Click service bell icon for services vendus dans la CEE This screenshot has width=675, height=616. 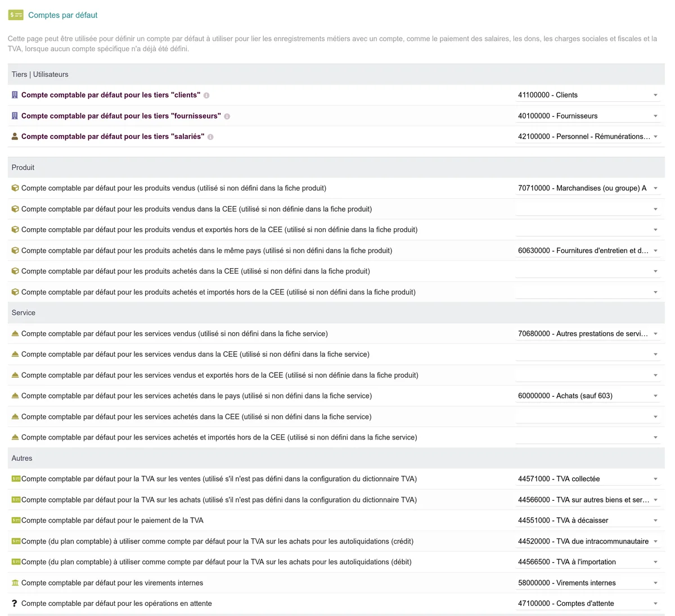point(15,355)
